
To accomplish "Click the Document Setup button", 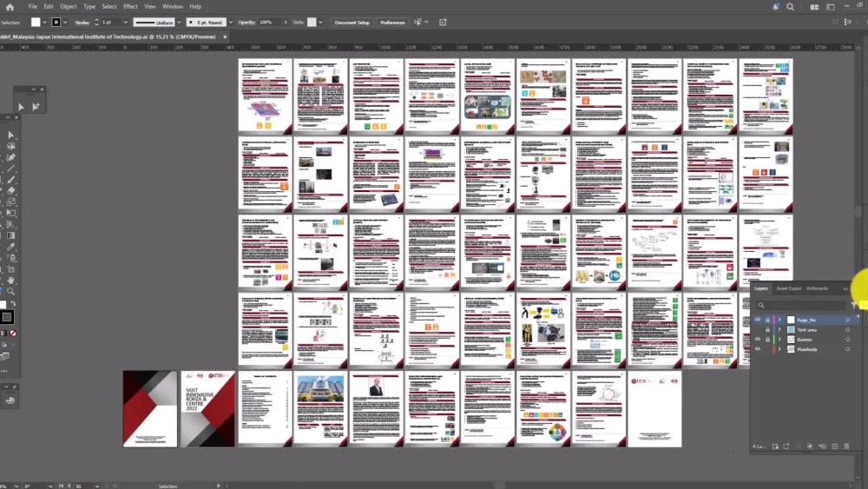I will 352,23.
